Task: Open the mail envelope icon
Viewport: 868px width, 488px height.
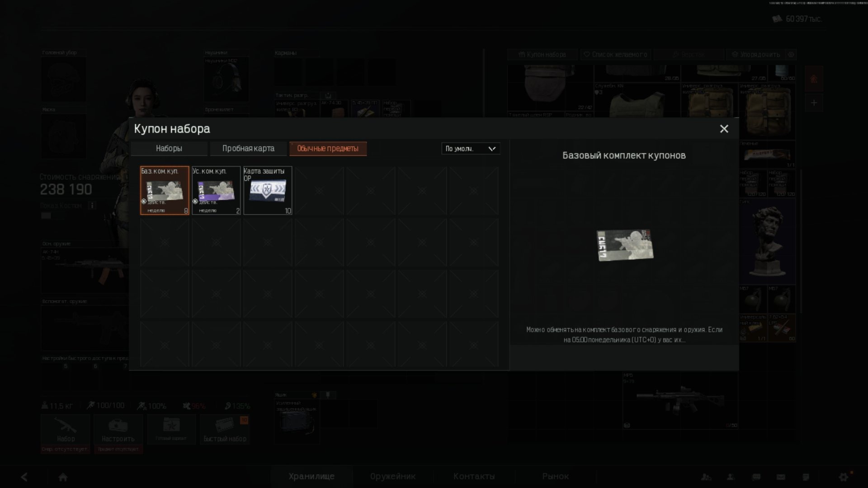Action: pyautogui.click(x=781, y=477)
